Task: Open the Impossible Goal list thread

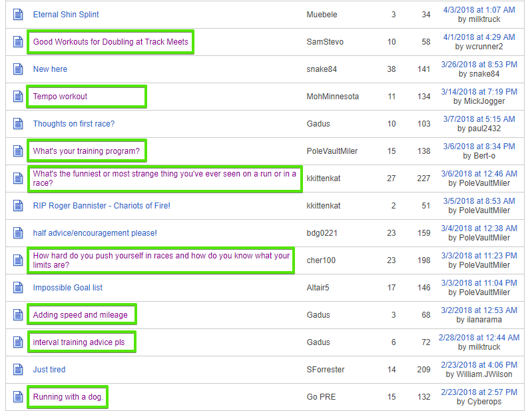Action: tap(67, 288)
